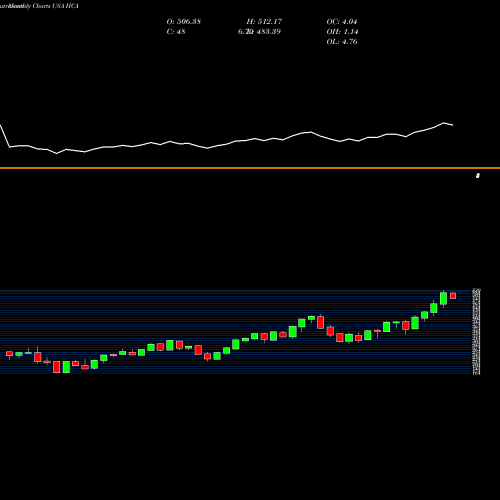The height and width of the screenshot is (500, 500).
Task: Click the 'OH: 1.14' readout
Action: (x=342, y=32)
